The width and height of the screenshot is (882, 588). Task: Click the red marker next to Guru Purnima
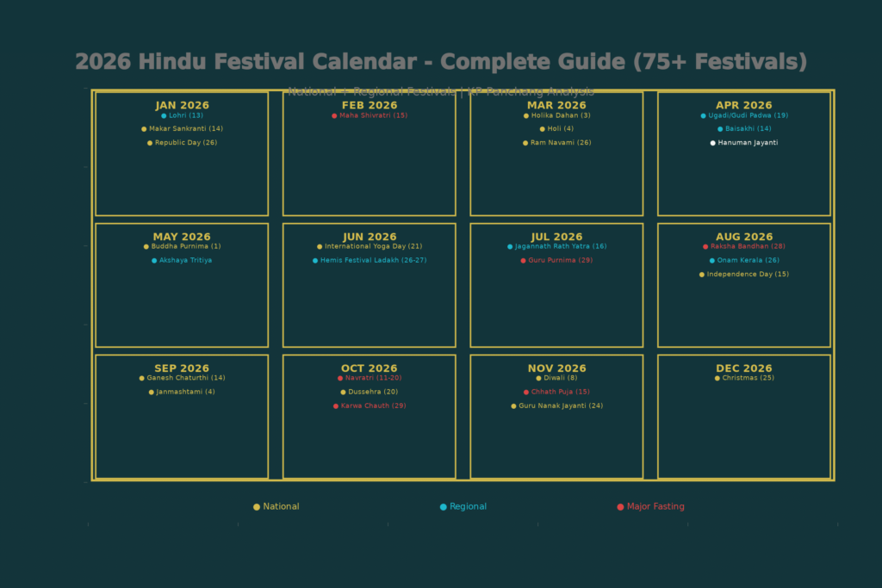click(x=523, y=261)
